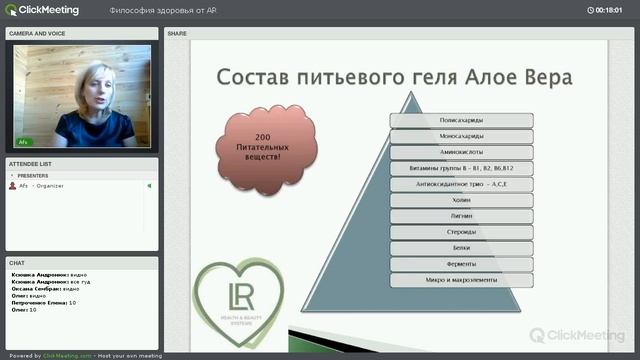Click the 'Стероиды' box in pyramid
640x360 pixels.
(462, 232)
